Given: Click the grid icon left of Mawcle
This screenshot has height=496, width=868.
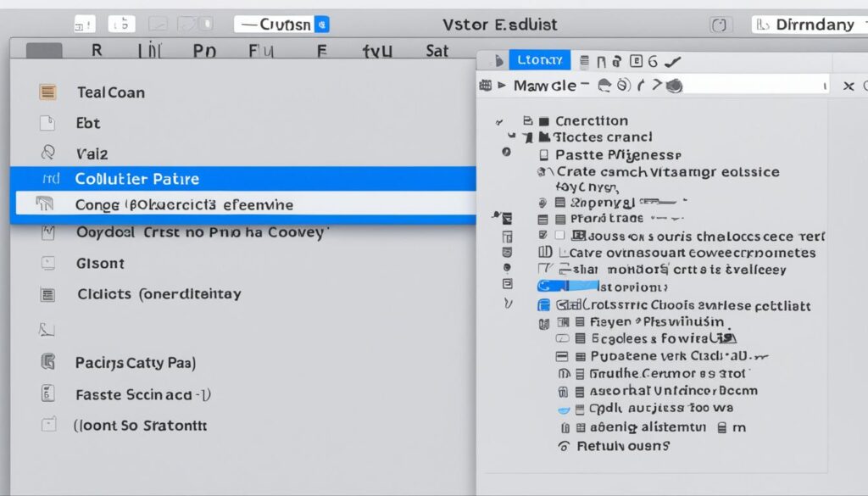Looking at the screenshot, I should pyautogui.click(x=486, y=85).
